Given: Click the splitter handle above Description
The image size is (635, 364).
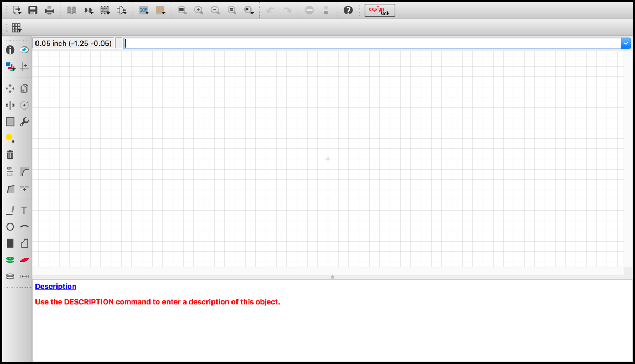Looking at the screenshot, I should click(333, 277).
